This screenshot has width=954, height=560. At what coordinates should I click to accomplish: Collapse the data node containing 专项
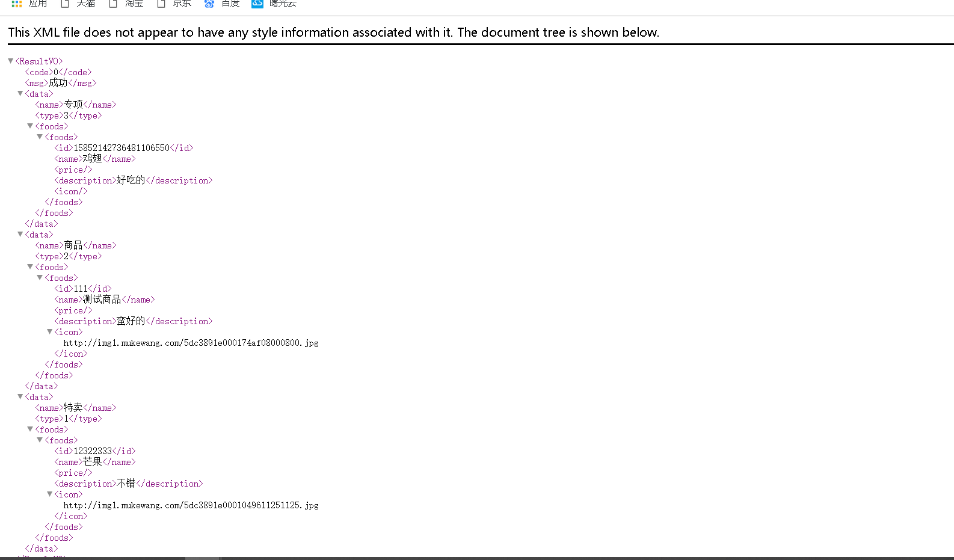(x=20, y=93)
